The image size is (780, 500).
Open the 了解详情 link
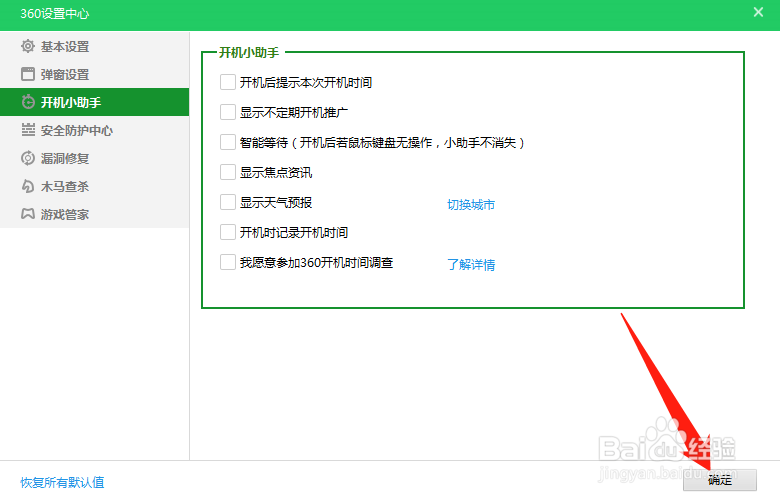point(471,264)
